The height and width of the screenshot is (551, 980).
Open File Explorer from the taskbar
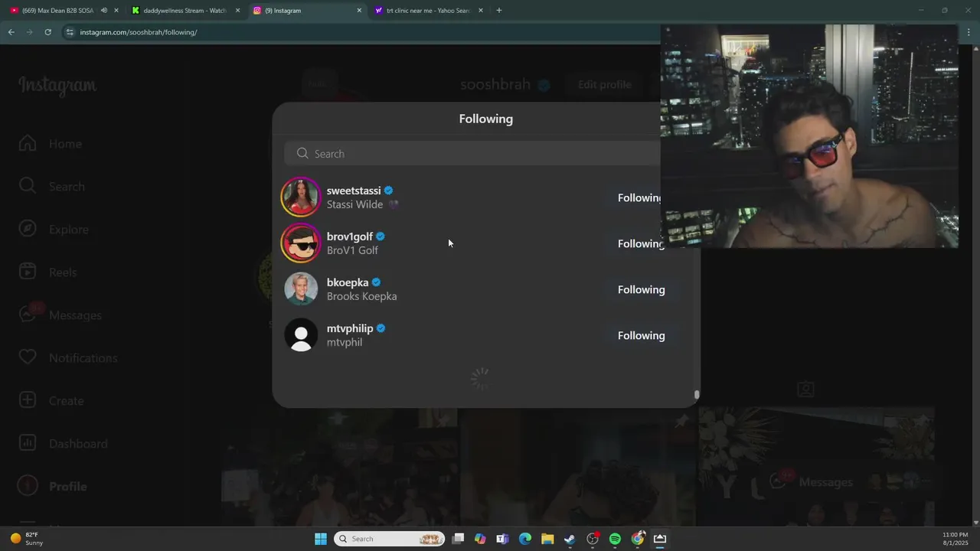(x=547, y=539)
